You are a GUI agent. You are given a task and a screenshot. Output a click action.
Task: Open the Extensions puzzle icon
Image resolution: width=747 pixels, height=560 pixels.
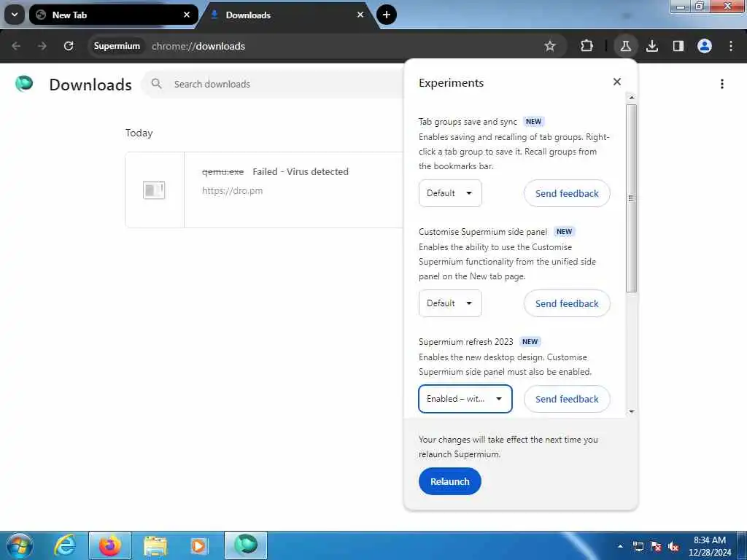click(x=587, y=46)
